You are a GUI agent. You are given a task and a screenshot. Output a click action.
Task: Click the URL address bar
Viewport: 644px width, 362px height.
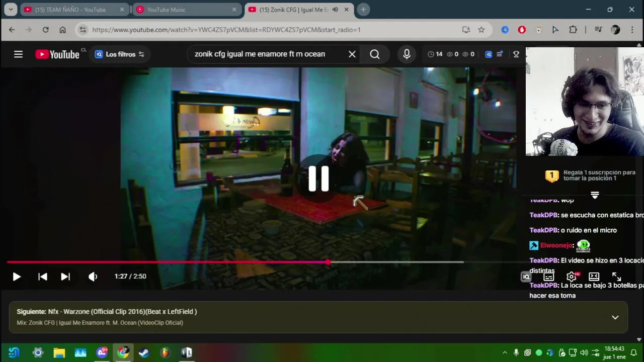pyautogui.click(x=272, y=30)
